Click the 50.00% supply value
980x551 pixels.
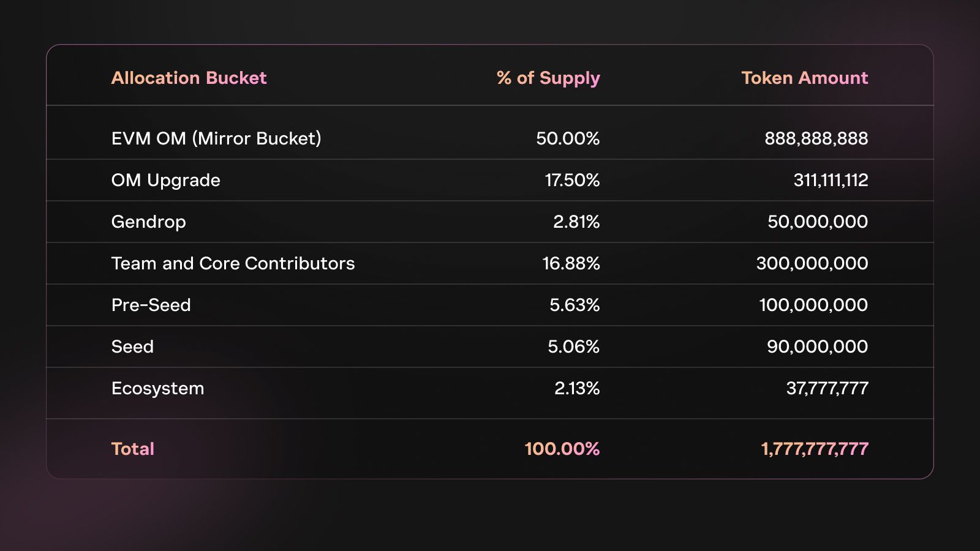568,138
